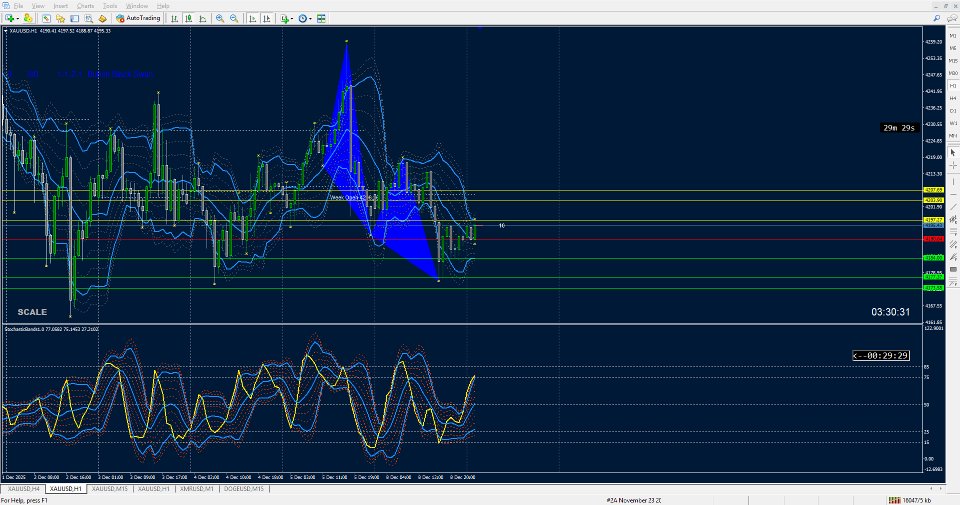Expand the triangle beside XAUUSD,H1 chart title
960x505 pixels.
(x=6, y=31)
